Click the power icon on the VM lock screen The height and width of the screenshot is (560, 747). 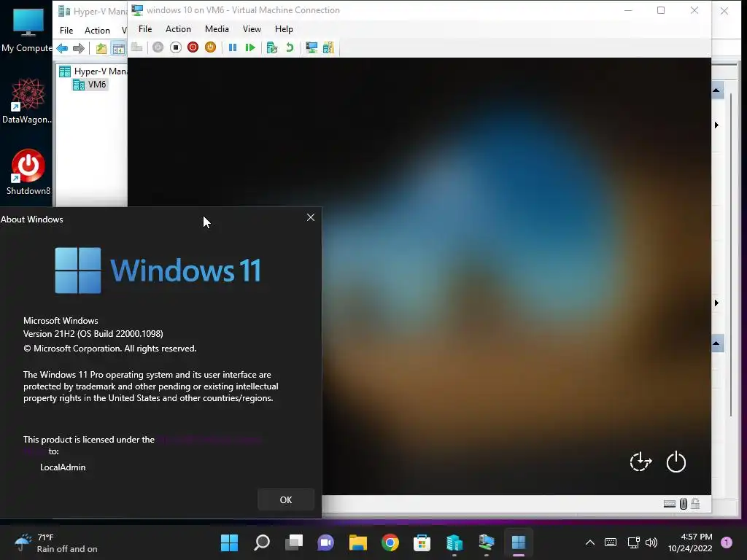click(676, 462)
